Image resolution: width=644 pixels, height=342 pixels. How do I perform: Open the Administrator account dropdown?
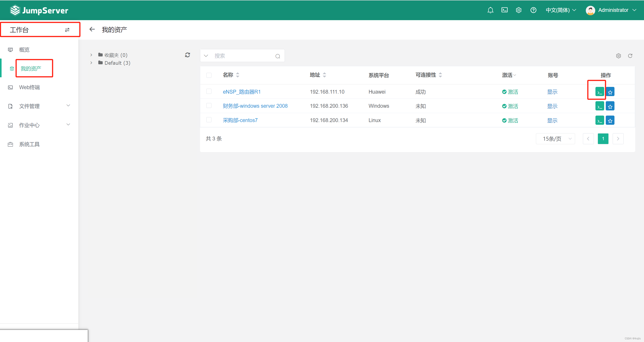point(613,10)
